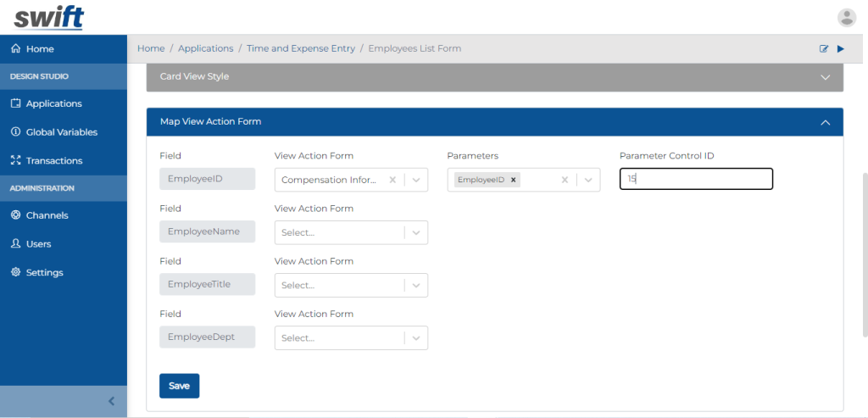Collapse the sidebar with the left arrow
Viewport: 868px width, 418px height.
point(111,401)
